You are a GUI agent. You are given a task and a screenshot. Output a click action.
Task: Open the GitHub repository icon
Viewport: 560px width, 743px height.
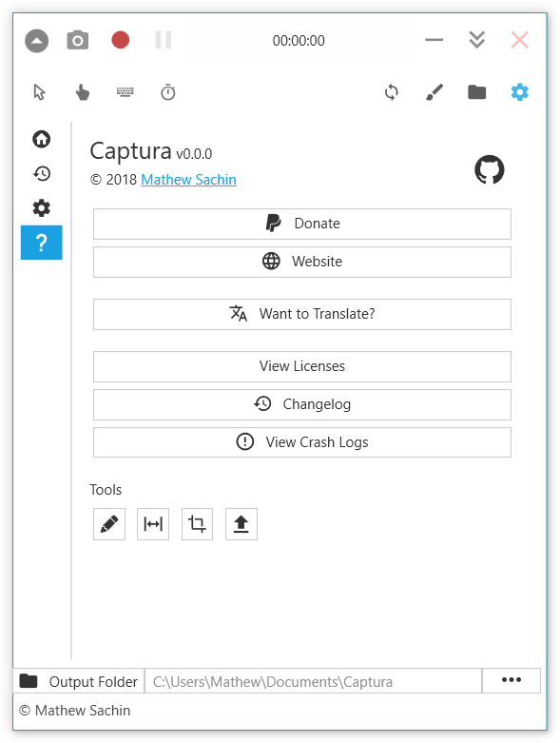(x=490, y=169)
